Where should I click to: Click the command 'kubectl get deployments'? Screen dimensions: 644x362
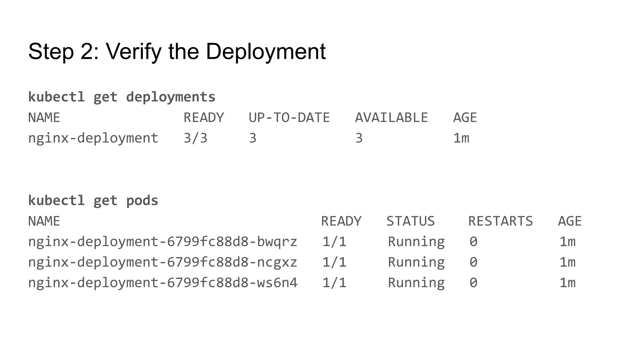click(x=122, y=97)
